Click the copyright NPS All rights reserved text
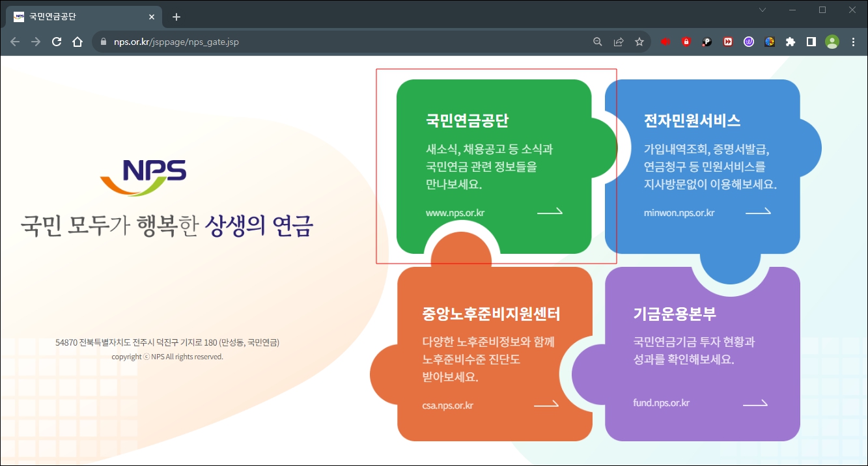Screen dimensions: 868x466 (x=167, y=357)
